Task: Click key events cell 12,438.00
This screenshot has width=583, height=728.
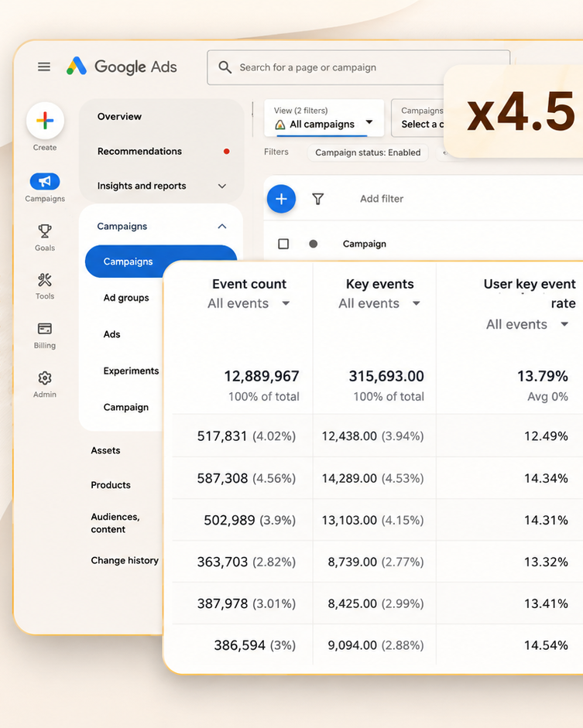Action: [349, 436]
